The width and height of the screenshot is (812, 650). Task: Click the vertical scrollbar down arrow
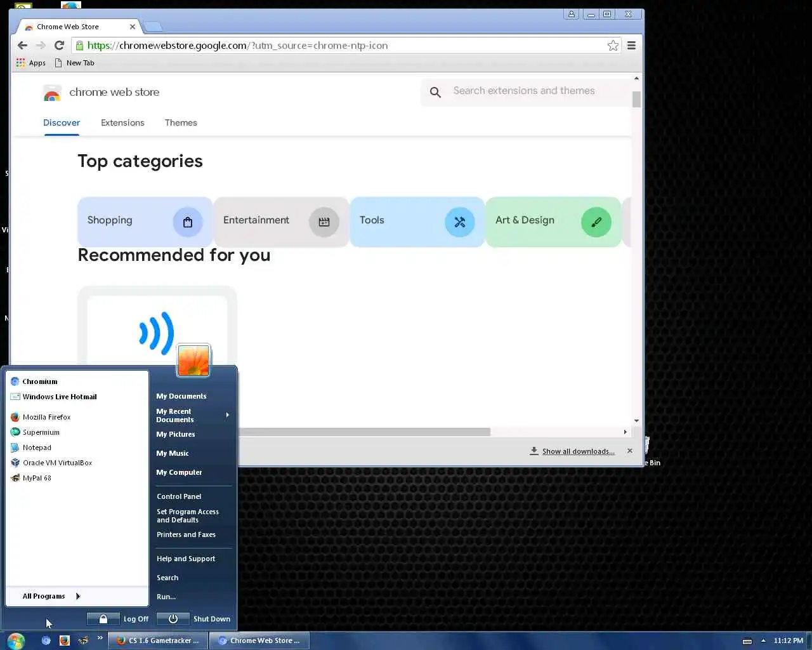tap(636, 420)
